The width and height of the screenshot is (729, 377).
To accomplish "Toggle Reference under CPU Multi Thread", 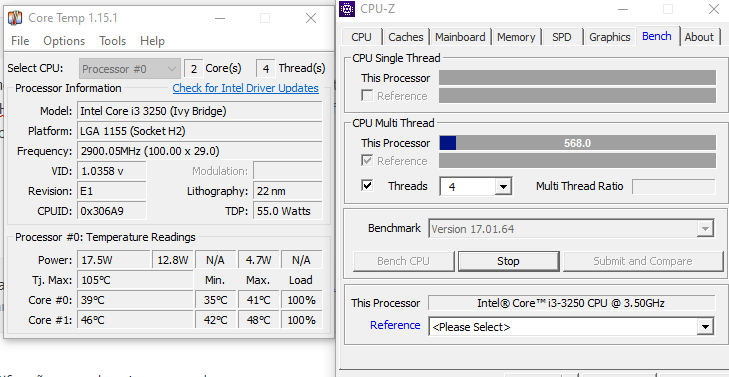I will click(367, 161).
